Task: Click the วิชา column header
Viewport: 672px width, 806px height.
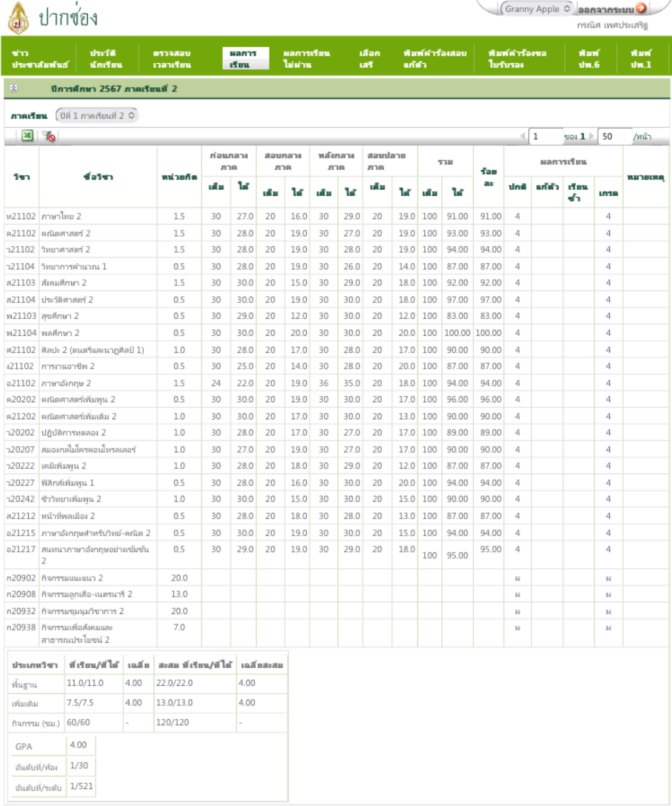Action: pos(22,177)
